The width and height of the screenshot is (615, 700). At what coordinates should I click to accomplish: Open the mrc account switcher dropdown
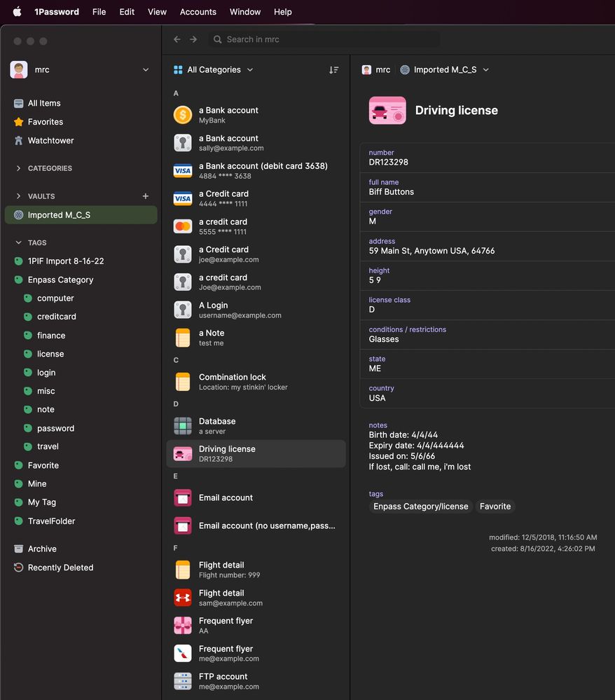[x=81, y=70]
